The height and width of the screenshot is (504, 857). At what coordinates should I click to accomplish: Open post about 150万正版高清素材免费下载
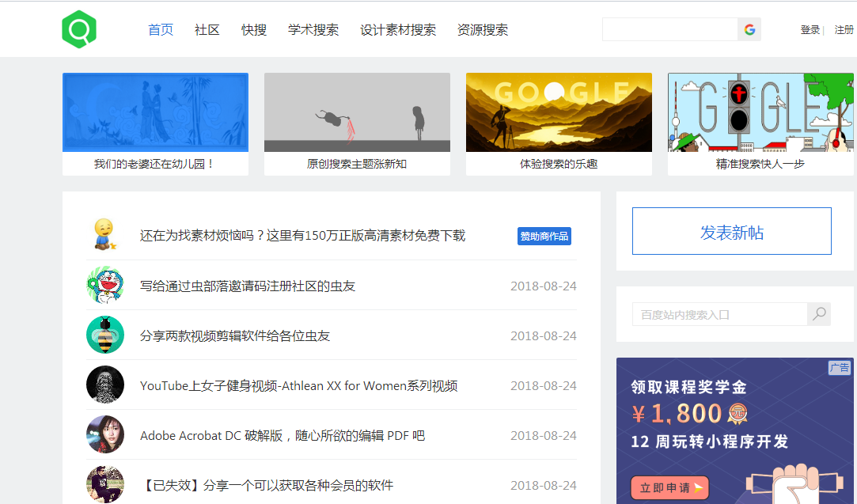[302, 236]
